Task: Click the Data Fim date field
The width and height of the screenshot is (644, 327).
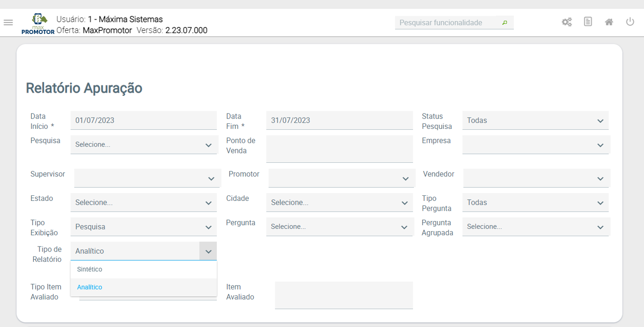Action: [x=339, y=120]
